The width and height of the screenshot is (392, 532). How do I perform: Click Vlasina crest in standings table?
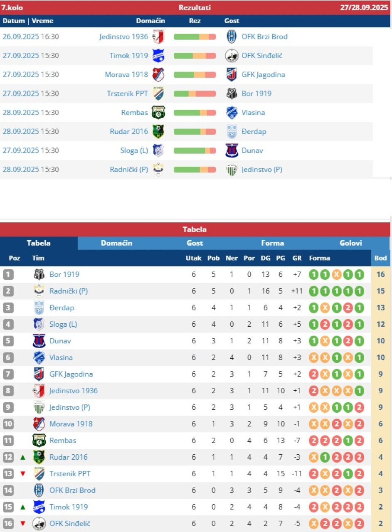point(39,357)
